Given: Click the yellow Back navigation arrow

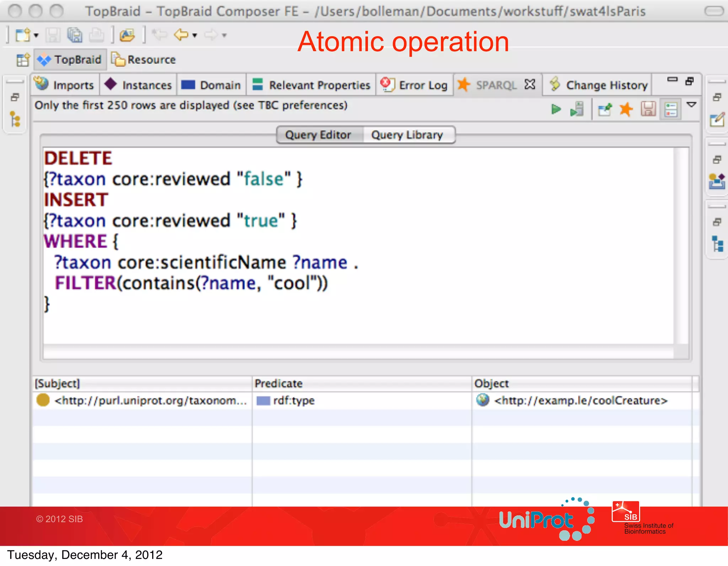Looking at the screenshot, I should tap(181, 35).
